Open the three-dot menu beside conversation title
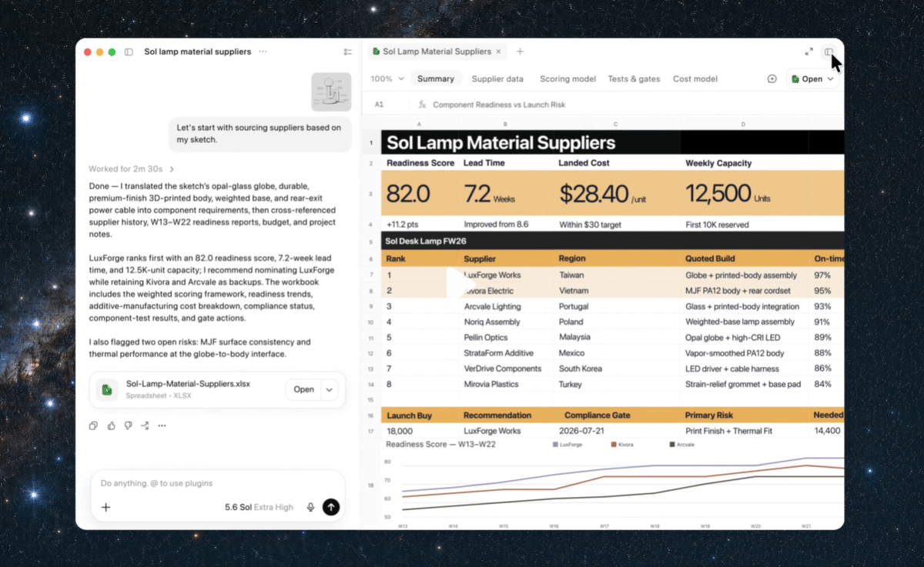This screenshot has height=567, width=924. pyautogui.click(x=263, y=52)
